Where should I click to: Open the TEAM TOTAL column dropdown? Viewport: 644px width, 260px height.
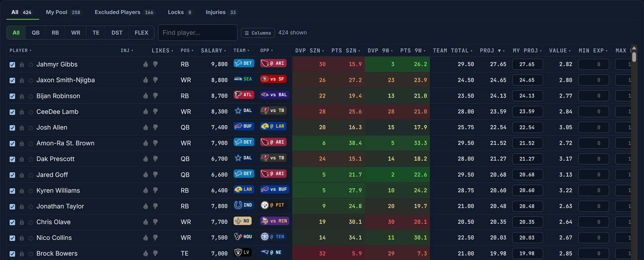[x=453, y=50]
